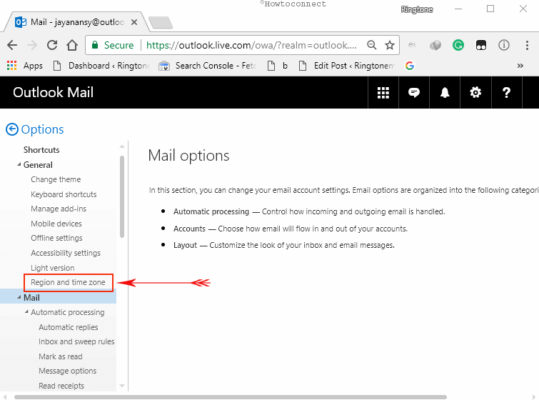Open notifications bell in Outlook header
Screen dimensions: 539x400
(x=445, y=92)
